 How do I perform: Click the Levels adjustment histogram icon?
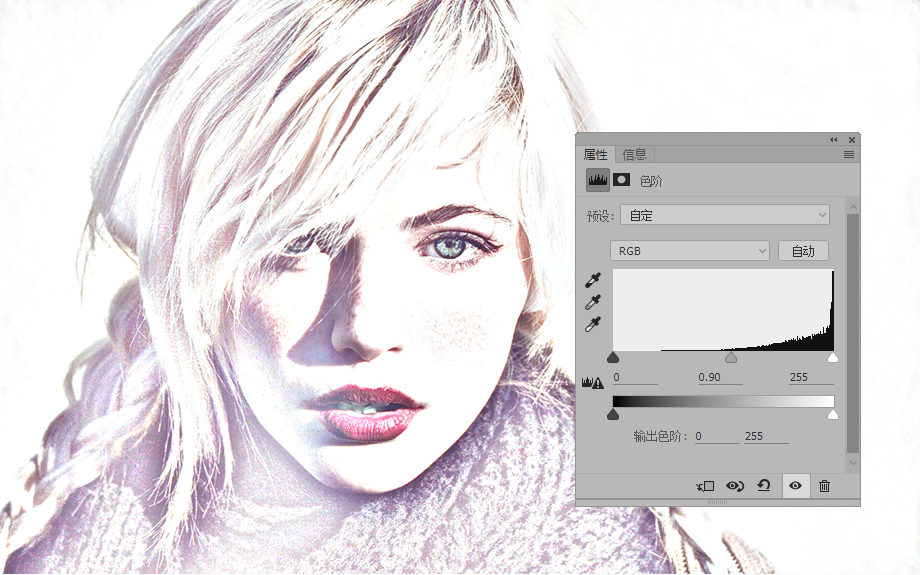pos(597,180)
